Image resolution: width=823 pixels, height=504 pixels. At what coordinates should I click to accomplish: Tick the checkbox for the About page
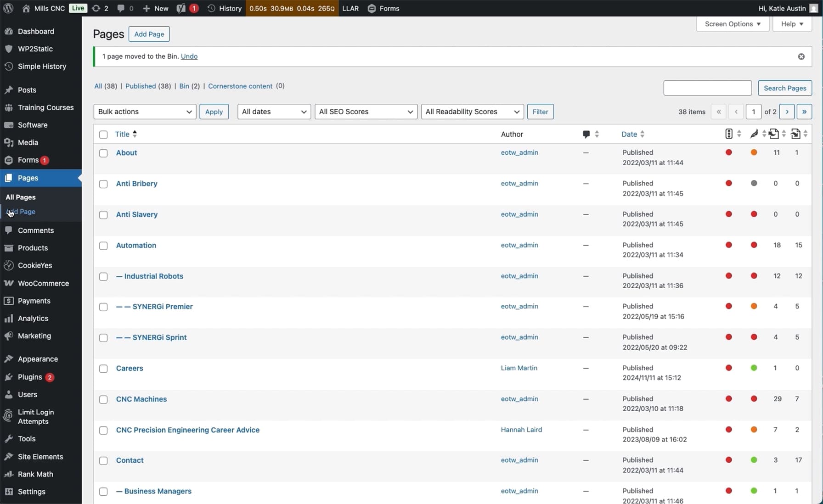[103, 153]
